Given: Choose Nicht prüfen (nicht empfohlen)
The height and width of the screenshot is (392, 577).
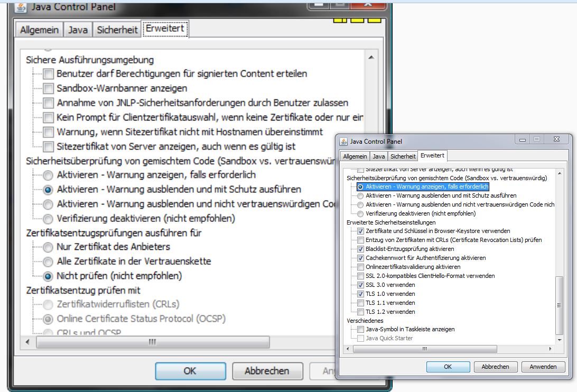Looking at the screenshot, I should coord(48,276).
